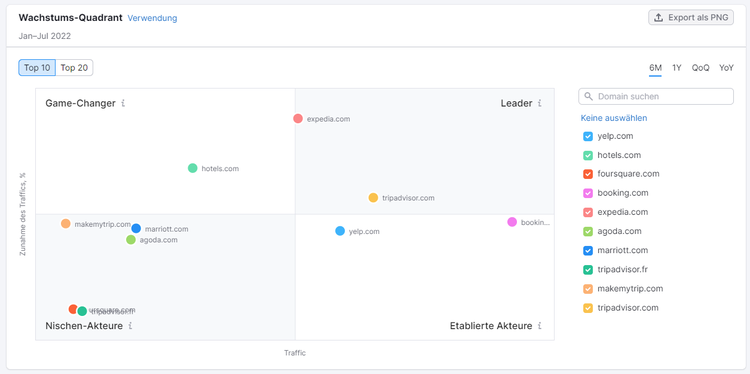The height and width of the screenshot is (374, 750).
Task: Choose the YoY comparison tab
Action: [x=726, y=67]
